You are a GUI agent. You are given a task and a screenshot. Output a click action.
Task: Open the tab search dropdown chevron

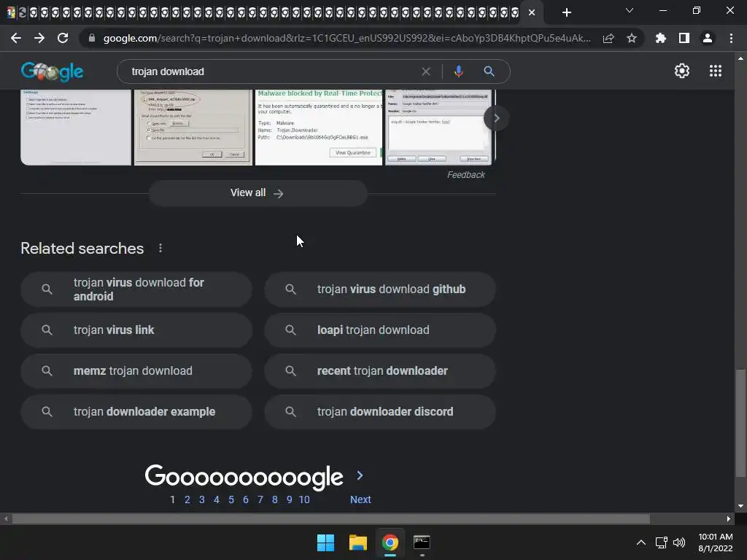(x=630, y=10)
